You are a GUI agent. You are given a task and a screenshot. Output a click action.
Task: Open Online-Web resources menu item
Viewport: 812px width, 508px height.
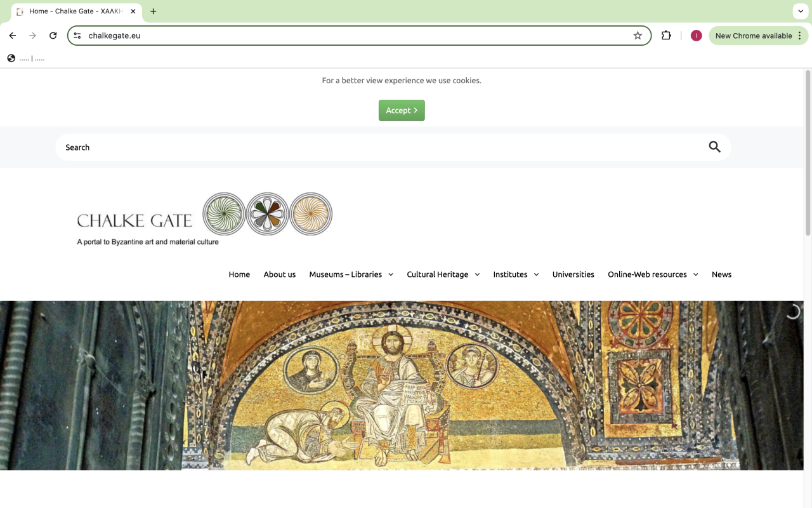647,274
